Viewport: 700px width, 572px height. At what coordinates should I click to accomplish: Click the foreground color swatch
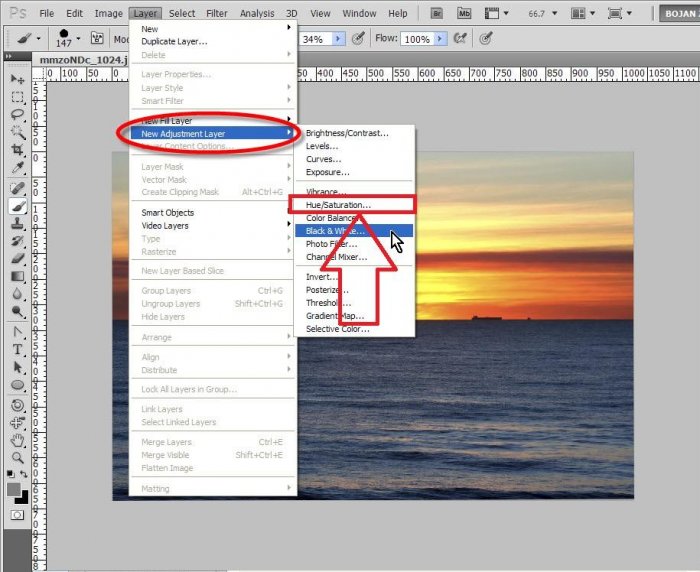click(14, 489)
